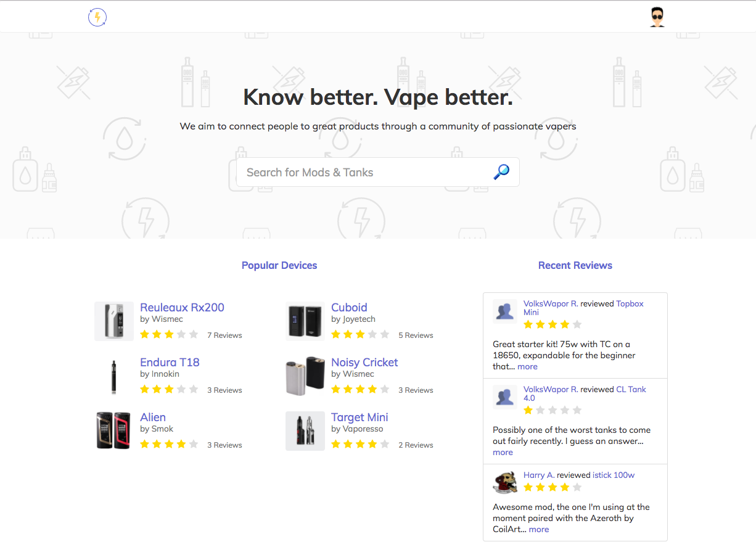The width and height of the screenshot is (756, 555).
Task: Open the Alien by Smok page
Action: (153, 417)
